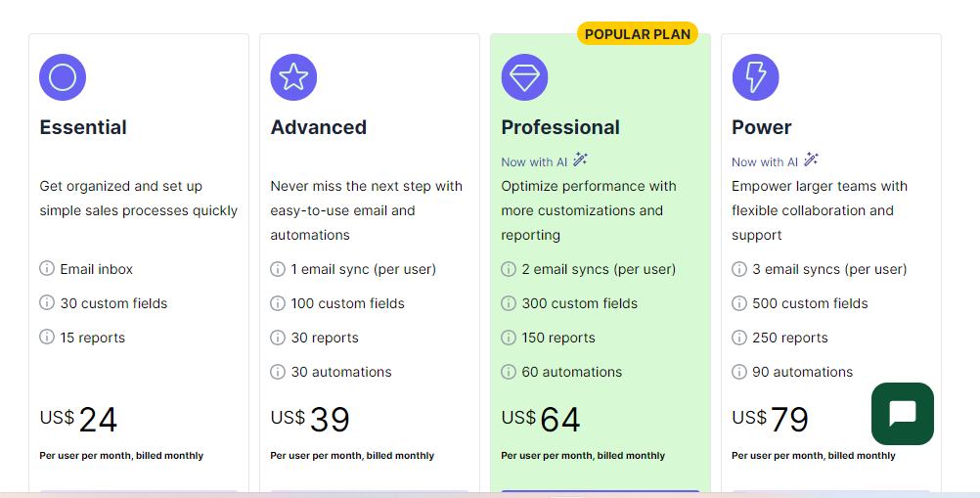Open the green chat widget

pos(902,414)
